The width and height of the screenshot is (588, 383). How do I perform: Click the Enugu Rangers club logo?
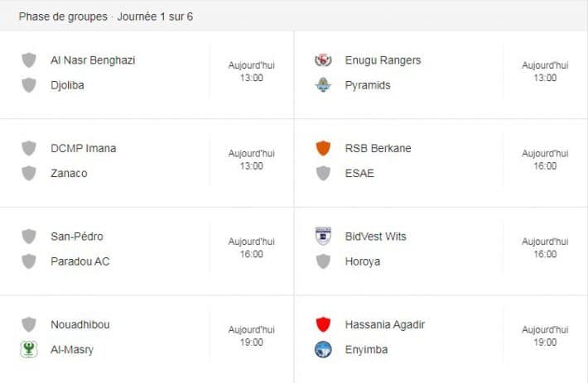click(x=323, y=60)
